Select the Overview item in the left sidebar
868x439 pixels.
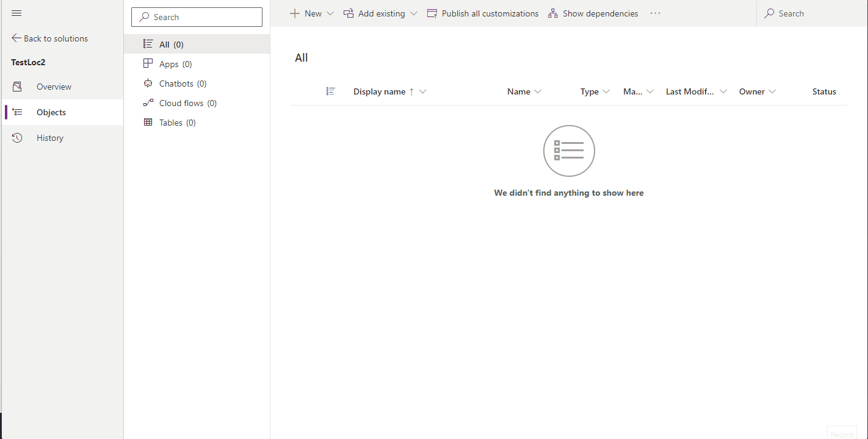[54, 86]
